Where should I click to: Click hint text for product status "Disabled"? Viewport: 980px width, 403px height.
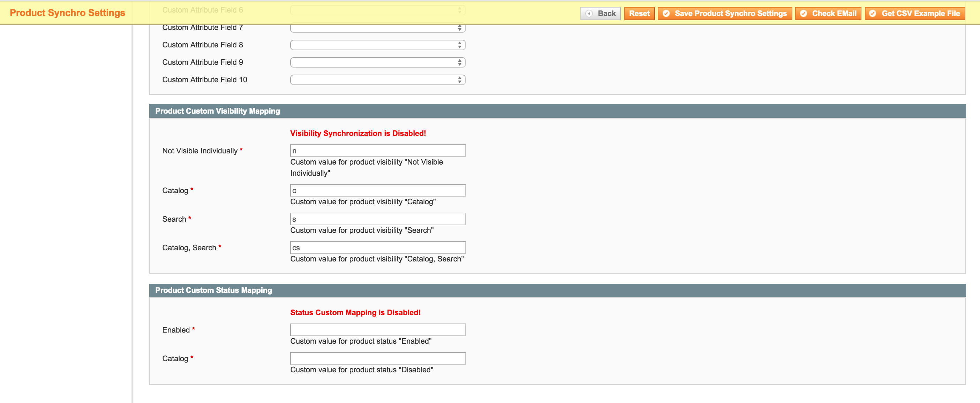click(x=361, y=370)
